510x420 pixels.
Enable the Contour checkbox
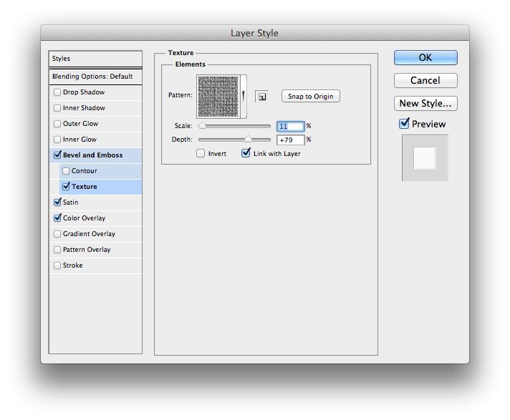66,171
